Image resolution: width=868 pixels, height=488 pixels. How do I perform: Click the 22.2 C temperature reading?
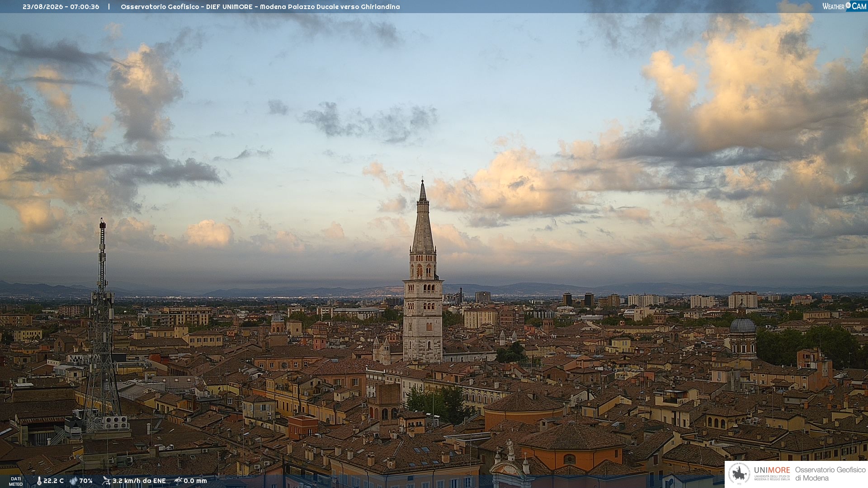coord(53,481)
